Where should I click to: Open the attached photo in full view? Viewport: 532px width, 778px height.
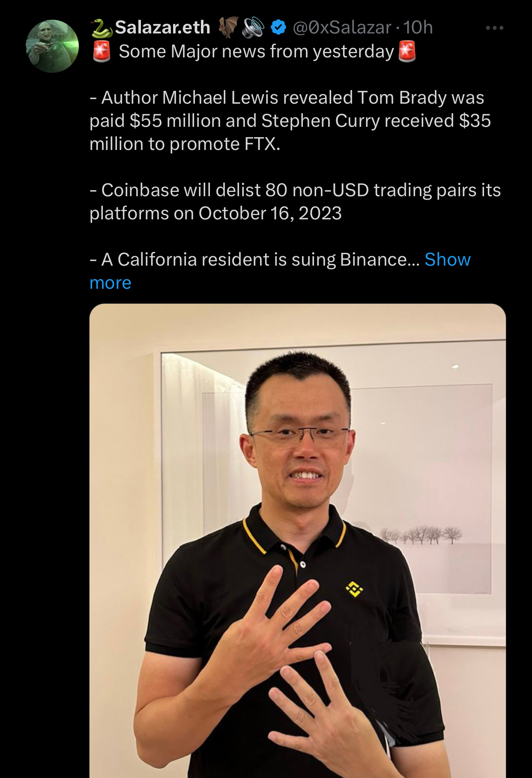click(298, 541)
